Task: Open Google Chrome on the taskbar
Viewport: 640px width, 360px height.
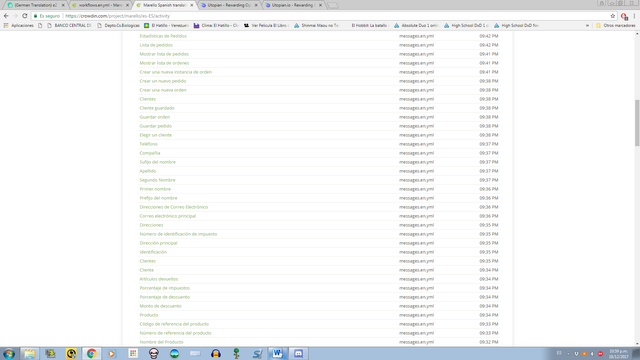Action: 91,353
